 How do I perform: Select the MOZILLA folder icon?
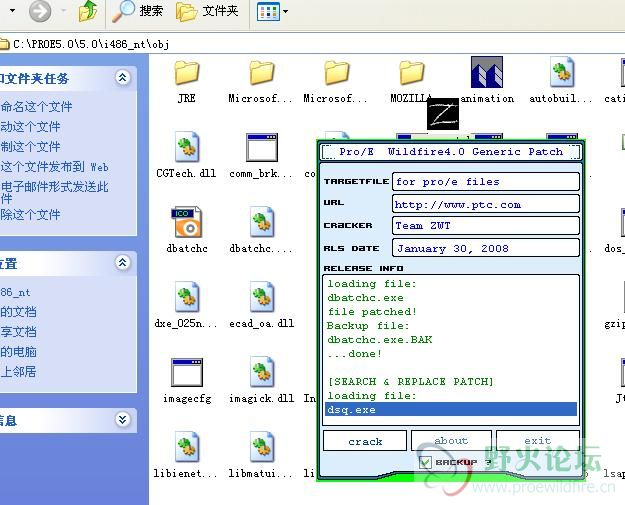411,73
